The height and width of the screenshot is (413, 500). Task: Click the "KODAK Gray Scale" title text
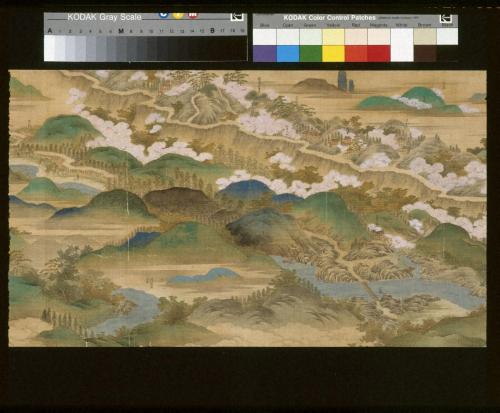click(104, 17)
